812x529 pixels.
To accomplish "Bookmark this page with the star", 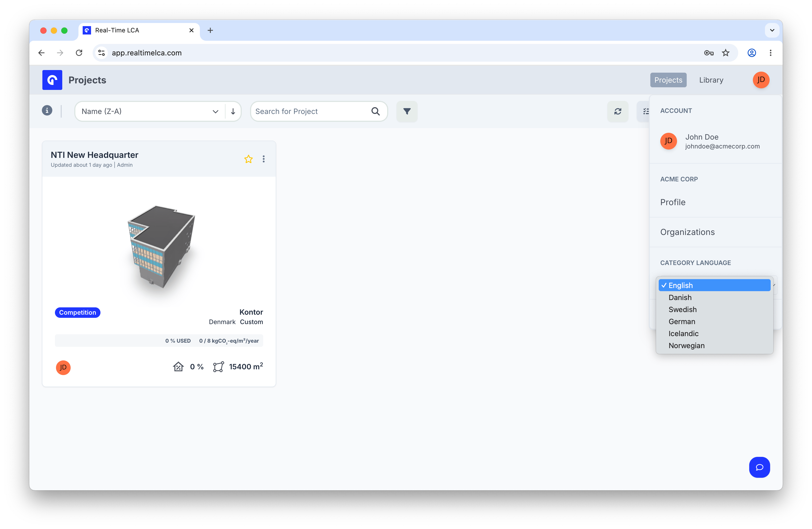I will [x=726, y=53].
